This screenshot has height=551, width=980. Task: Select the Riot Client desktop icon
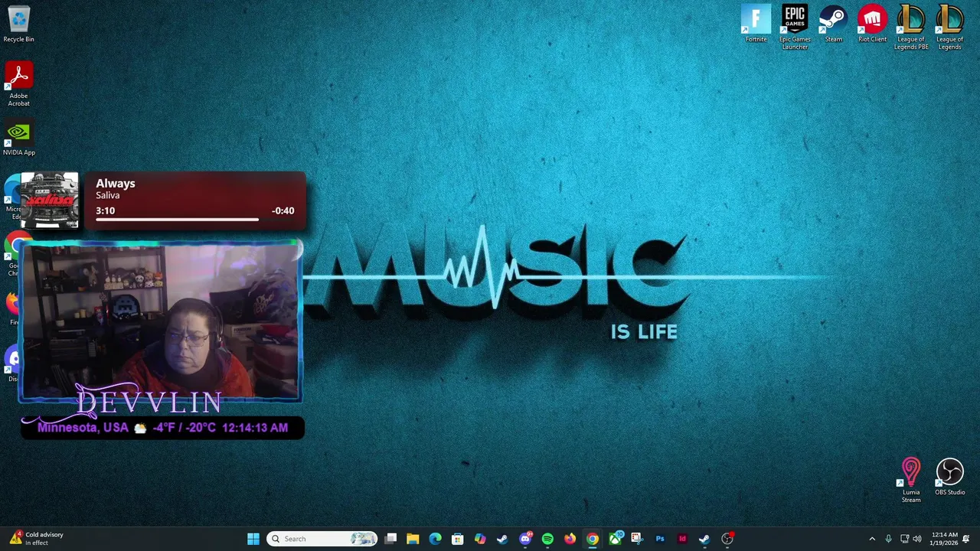872,24
